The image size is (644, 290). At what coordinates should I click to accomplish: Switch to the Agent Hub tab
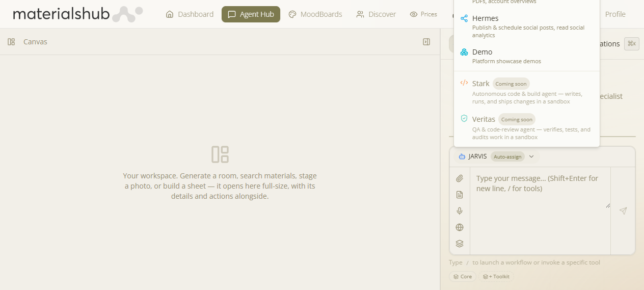pyautogui.click(x=251, y=14)
